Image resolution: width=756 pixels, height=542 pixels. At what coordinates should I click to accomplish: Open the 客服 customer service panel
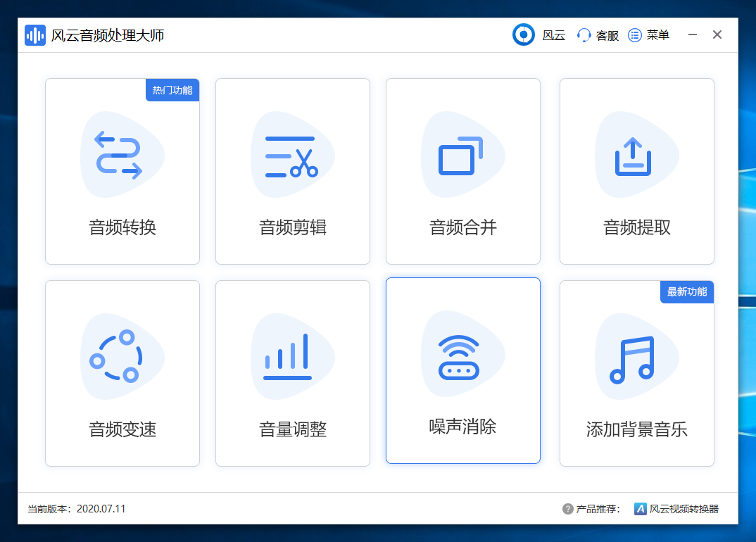[597, 35]
